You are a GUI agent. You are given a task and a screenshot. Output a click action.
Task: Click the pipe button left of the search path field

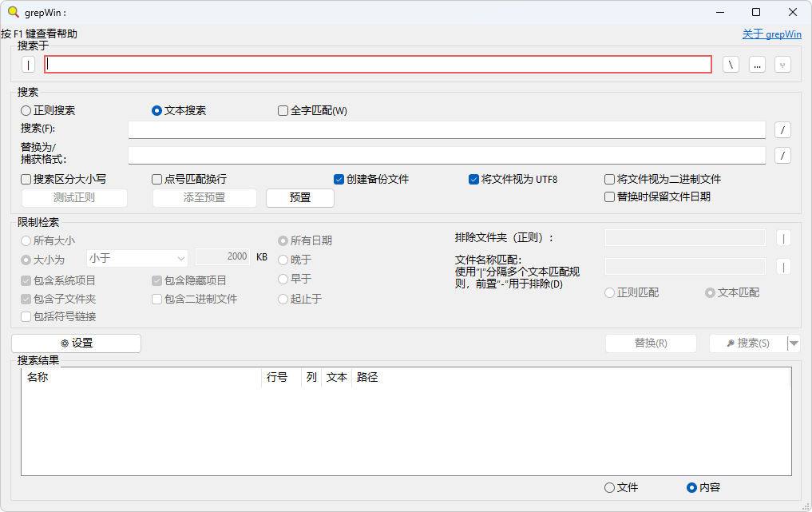pyautogui.click(x=28, y=64)
